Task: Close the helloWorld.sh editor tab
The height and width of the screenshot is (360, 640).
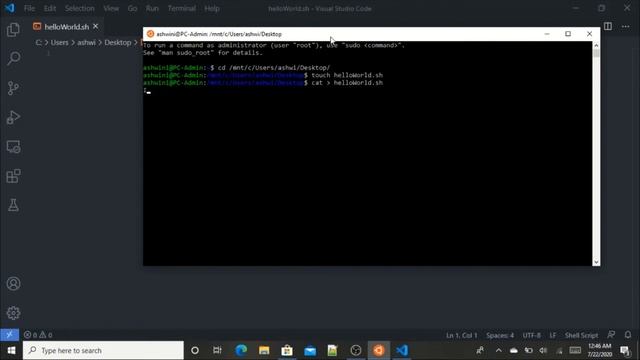Action: click(96, 27)
